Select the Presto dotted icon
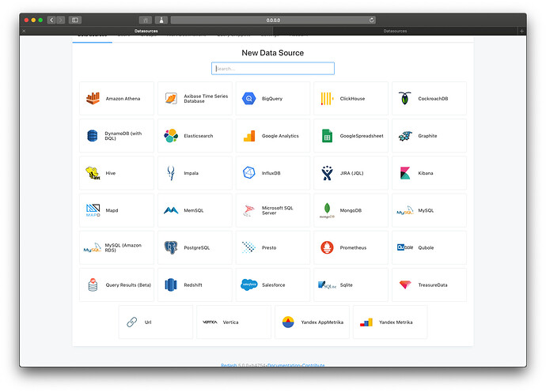 pos(248,247)
